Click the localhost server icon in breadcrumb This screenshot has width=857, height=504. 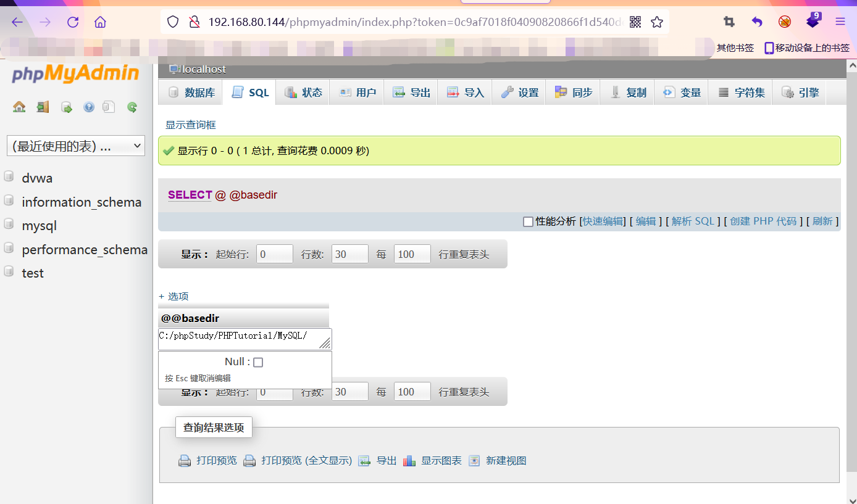click(x=175, y=69)
